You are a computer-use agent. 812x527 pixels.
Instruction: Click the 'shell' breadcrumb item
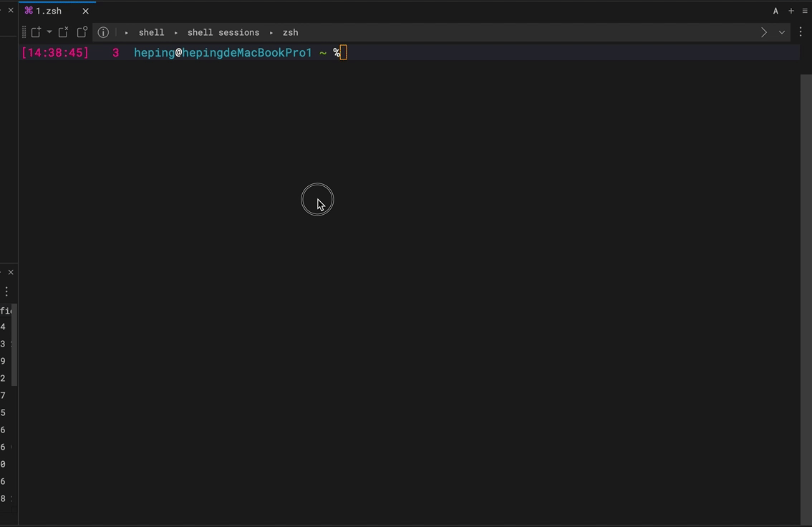(x=151, y=32)
